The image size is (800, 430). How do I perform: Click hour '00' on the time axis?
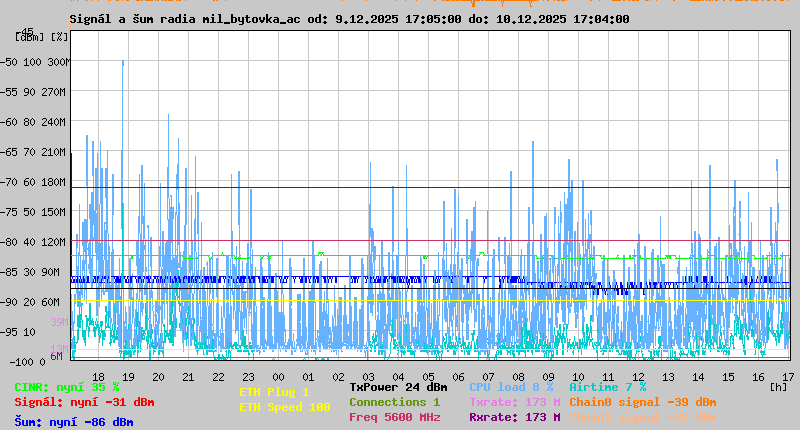(x=279, y=377)
